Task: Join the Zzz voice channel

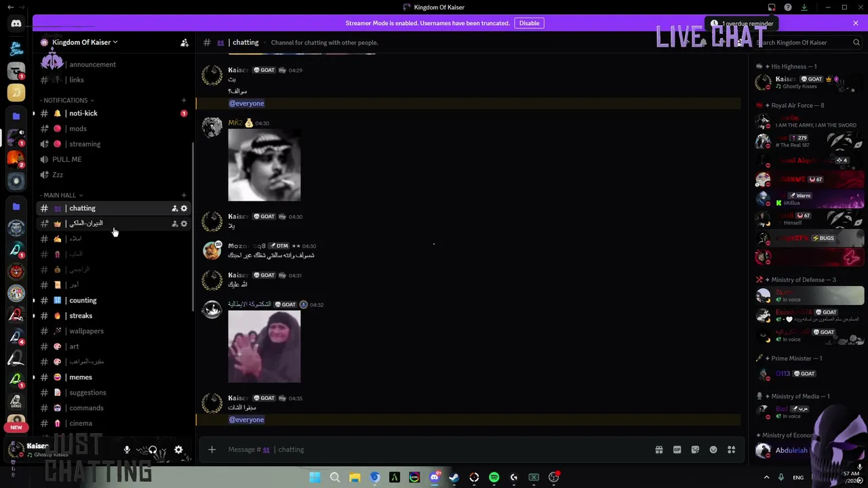Action: pyautogui.click(x=113, y=175)
